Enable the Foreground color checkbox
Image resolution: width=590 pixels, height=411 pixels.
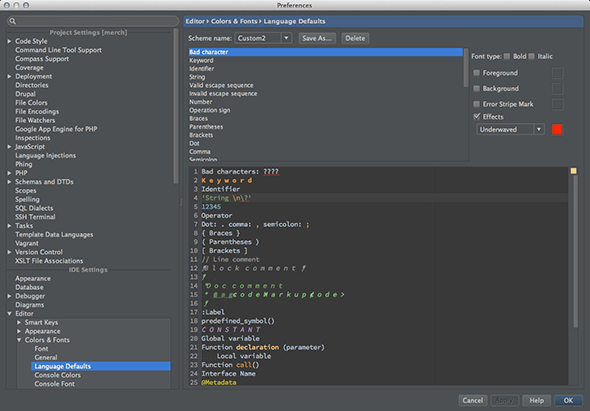point(476,73)
